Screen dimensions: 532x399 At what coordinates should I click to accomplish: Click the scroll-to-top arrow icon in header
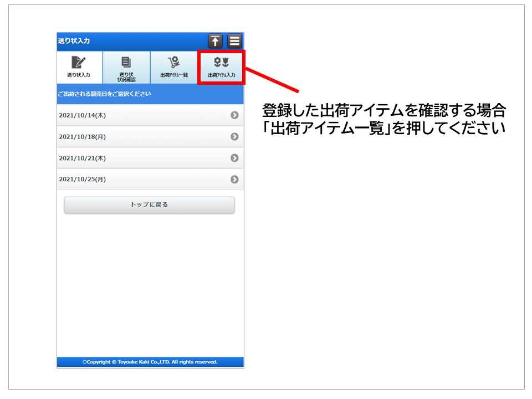(215, 41)
